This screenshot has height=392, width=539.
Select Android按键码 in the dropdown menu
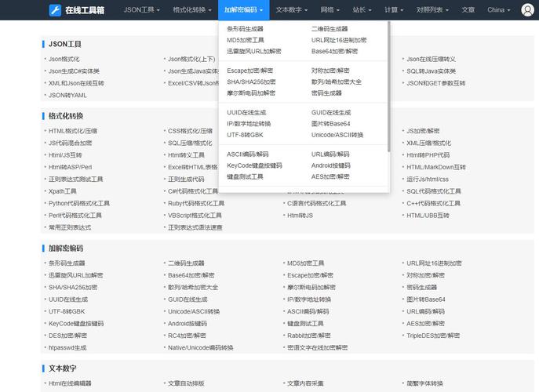pyautogui.click(x=330, y=165)
